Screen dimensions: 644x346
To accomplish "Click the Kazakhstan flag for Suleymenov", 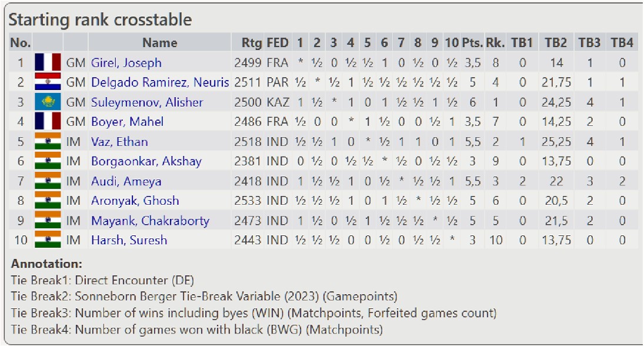I will 48,102.
